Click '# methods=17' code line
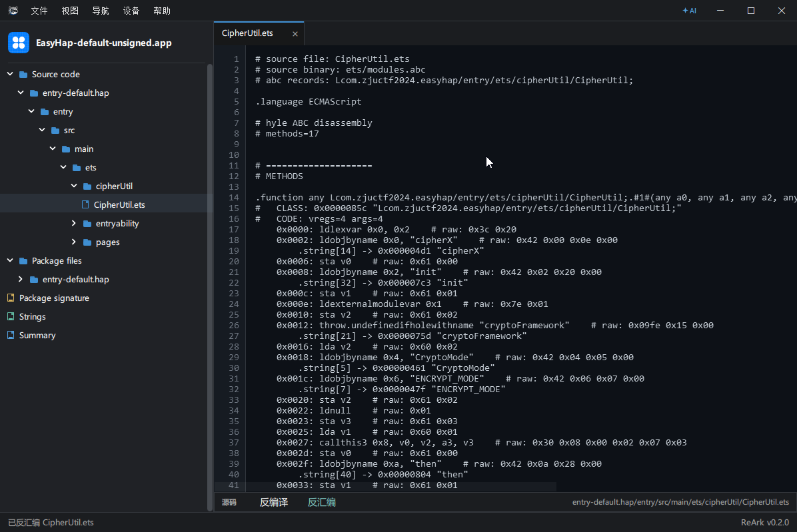797x532 pixels. click(287, 134)
